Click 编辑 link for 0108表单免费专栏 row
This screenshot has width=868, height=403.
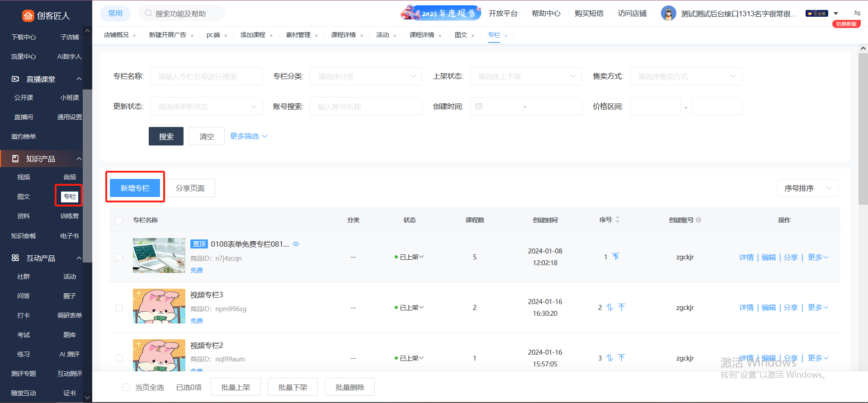click(769, 257)
